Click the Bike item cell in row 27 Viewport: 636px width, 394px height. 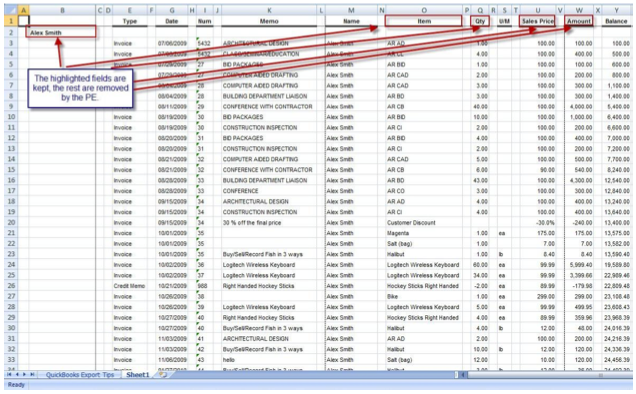point(424,296)
